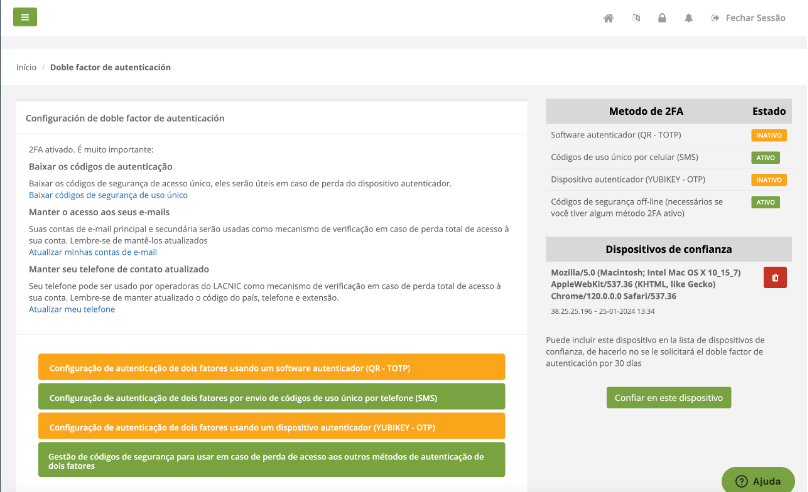Click INATIVO badge for YUBIKEY device
808x492 pixels.
coord(768,180)
